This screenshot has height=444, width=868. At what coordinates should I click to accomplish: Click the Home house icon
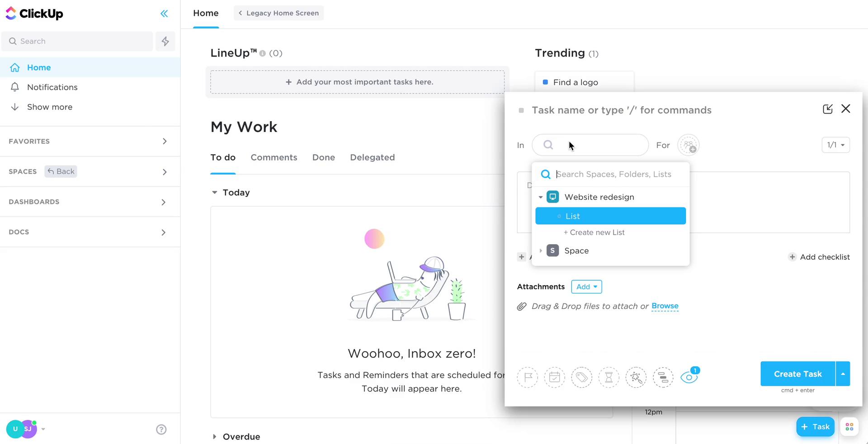(15, 67)
